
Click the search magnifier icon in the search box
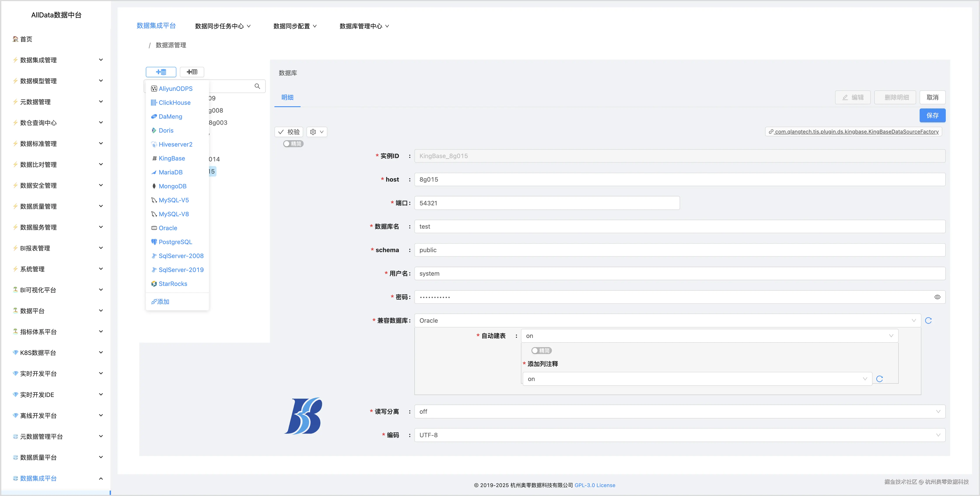257,86
